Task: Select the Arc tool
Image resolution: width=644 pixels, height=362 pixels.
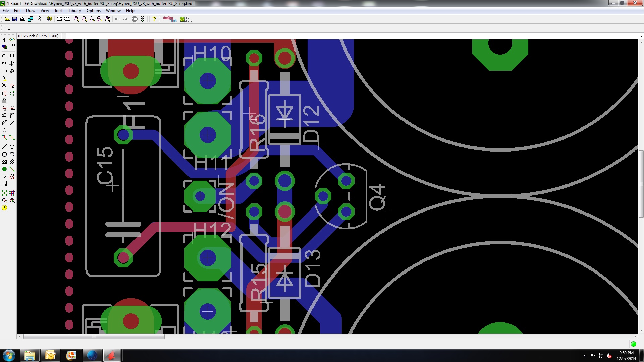Action: [x=12, y=154]
